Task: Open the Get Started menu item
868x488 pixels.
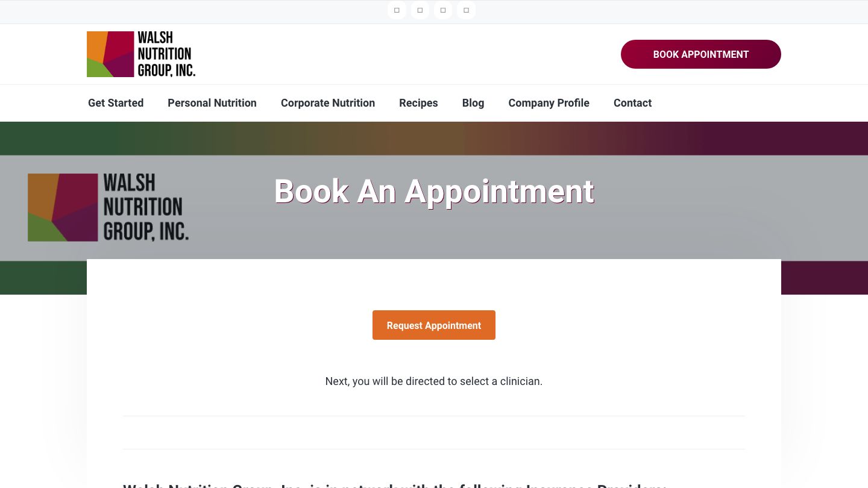Action: coord(116,103)
